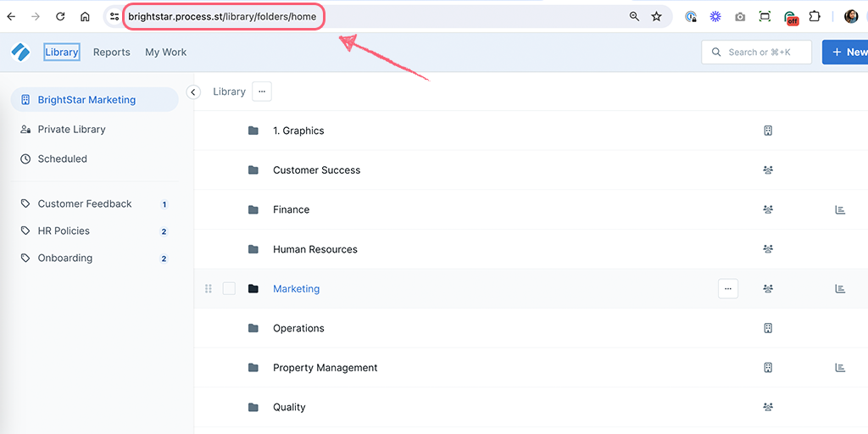868x434 pixels.
Task: Click group permission icon on Quality row
Action: pyautogui.click(x=768, y=407)
